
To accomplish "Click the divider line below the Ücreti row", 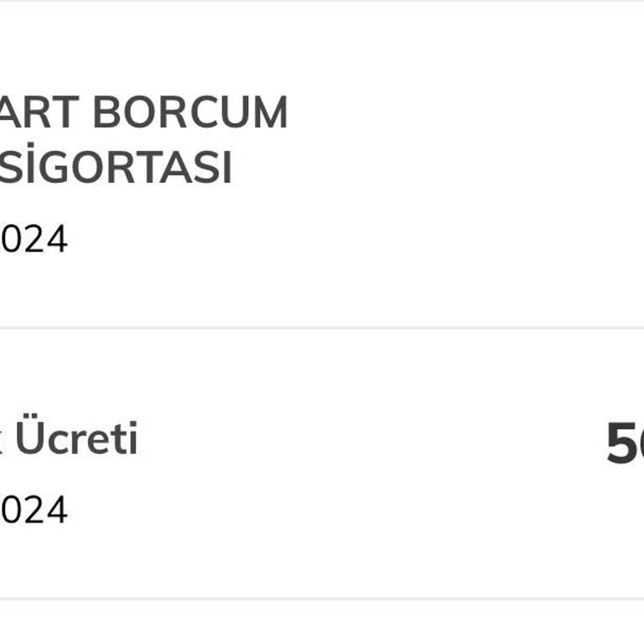I will 322,599.
